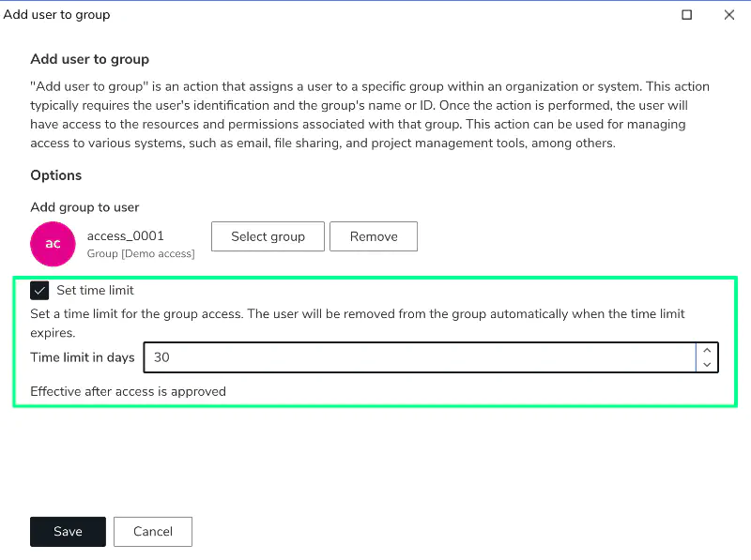This screenshot has height=560, width=751.
Task: Remove the access_0001 group assignment
Action: pyautogui.click(x=374, y=236)
